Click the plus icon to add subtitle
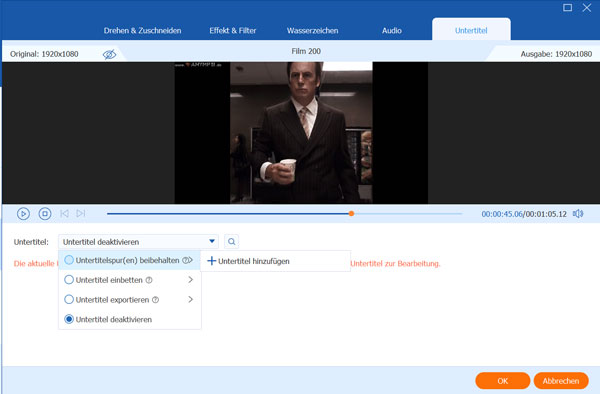The image size is (600, 394). click(212, 261)
